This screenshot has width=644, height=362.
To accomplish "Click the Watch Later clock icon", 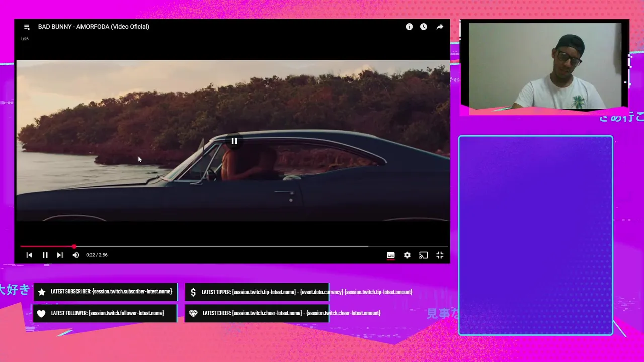I will coord(424,27).
